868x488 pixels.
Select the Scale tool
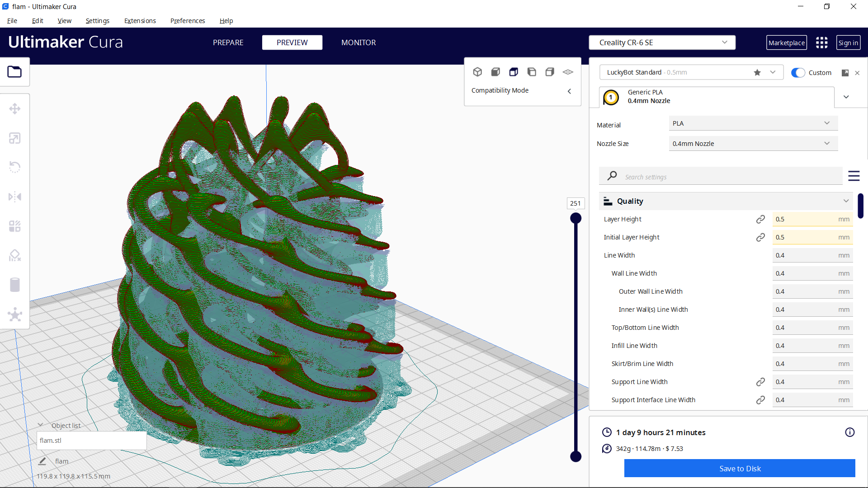pos(15,138)
